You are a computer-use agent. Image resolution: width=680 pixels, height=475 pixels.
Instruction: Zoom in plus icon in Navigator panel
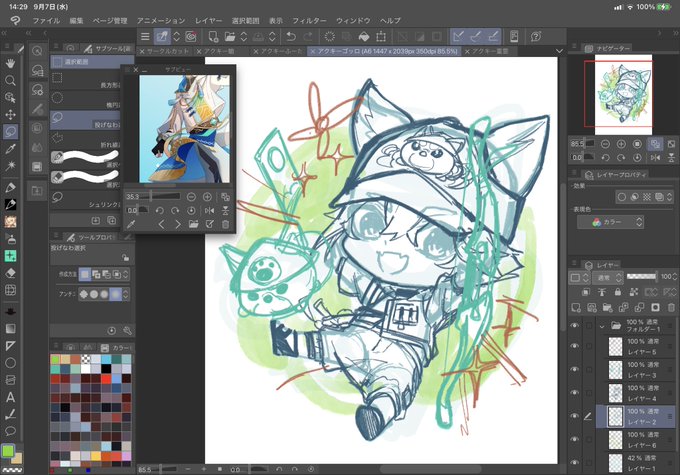click(621, 144)
